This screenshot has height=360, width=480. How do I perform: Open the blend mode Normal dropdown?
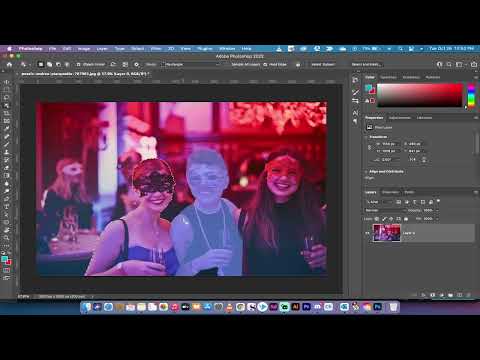tap(386, 210)
